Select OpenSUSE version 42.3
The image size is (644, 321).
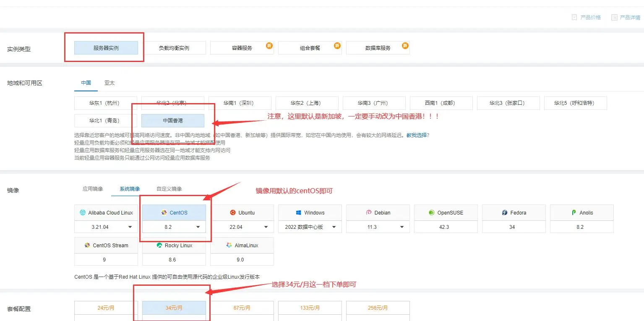point(446,227)
